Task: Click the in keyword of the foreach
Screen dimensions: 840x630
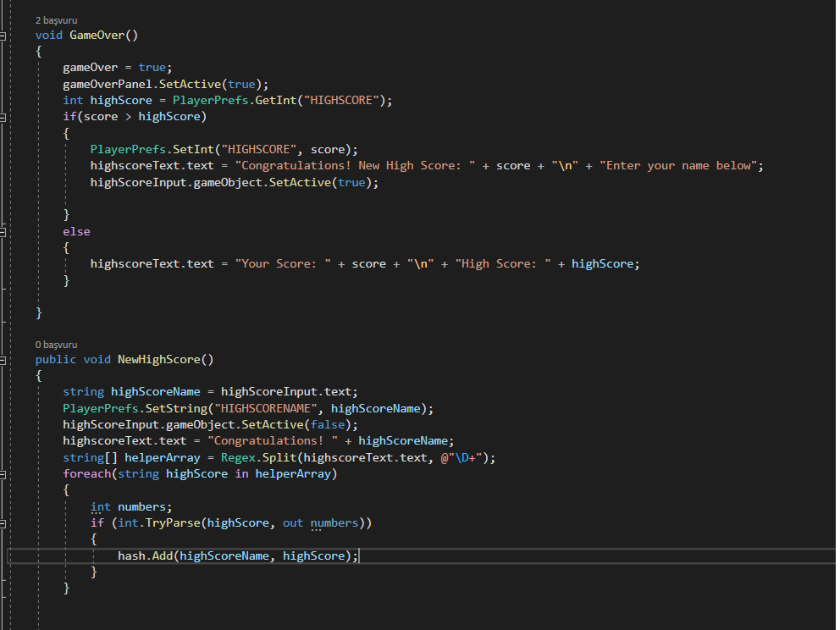Action: pyautogui.click(x=241, y=474)
